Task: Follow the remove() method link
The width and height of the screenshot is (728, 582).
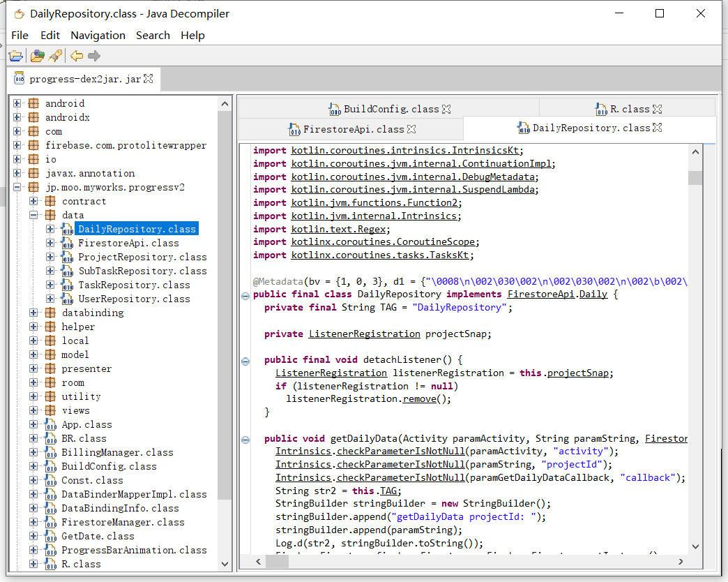Action: click(x=420, y=399)
